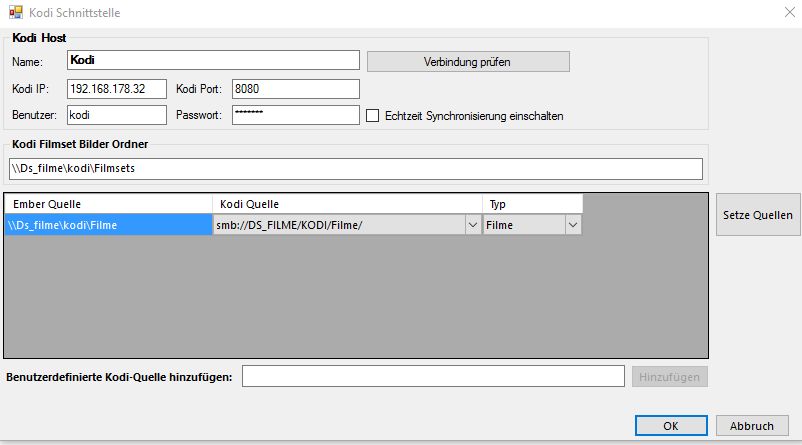Click the Benutzer input field
The width and height of the screenshot is (802, 445).
coord(117,115)
